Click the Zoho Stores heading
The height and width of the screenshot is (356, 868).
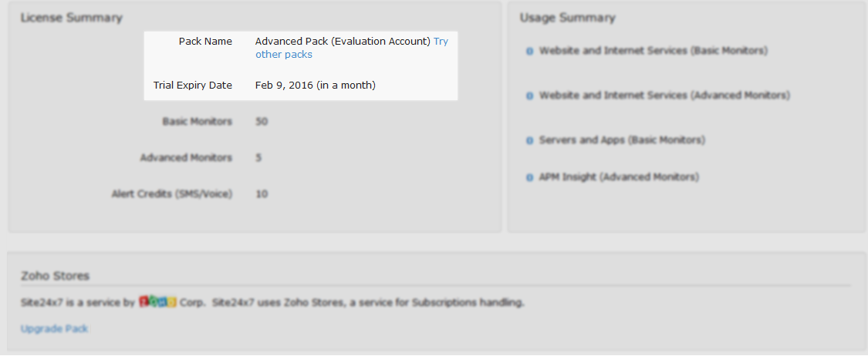click(55, 275)
